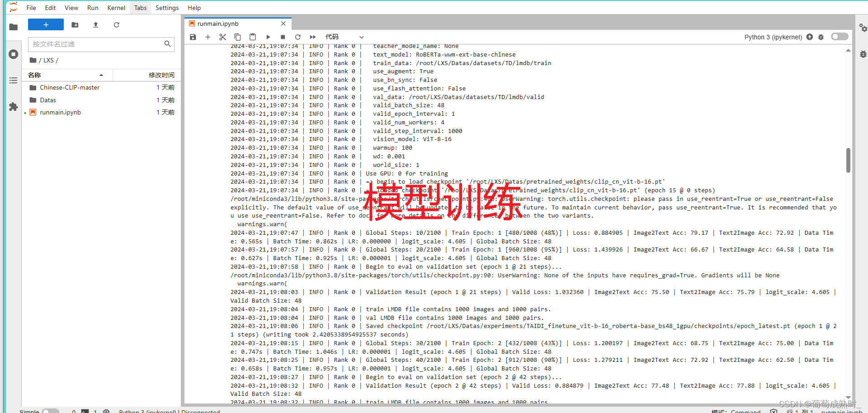Open the View menu

tap(71, 8)
